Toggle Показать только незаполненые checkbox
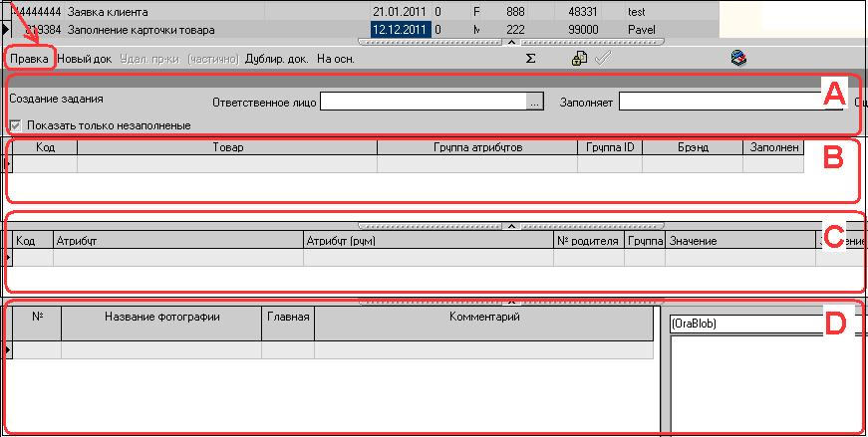Image resolution: width=868 pixels, height=437 pixels. coord(16,126)
